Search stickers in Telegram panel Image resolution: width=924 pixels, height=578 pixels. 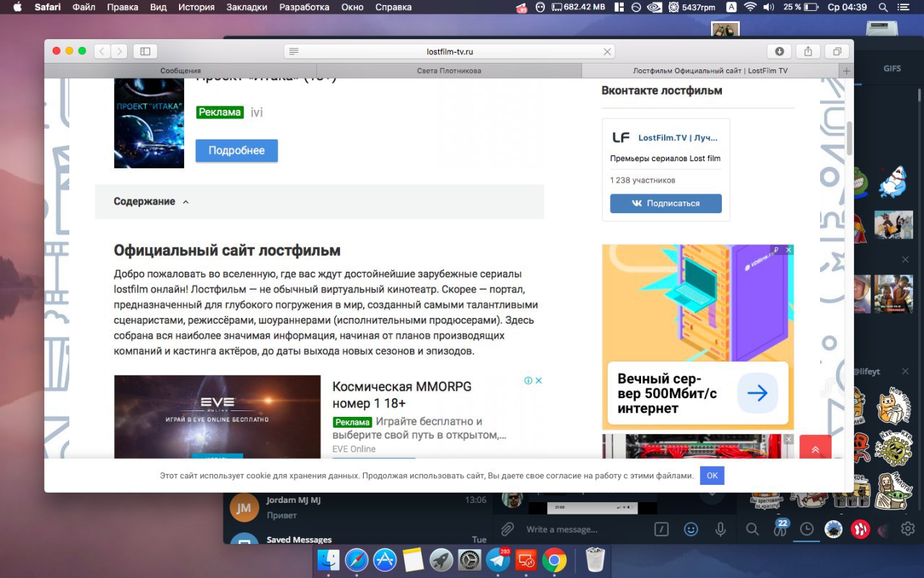pos(752,530)
